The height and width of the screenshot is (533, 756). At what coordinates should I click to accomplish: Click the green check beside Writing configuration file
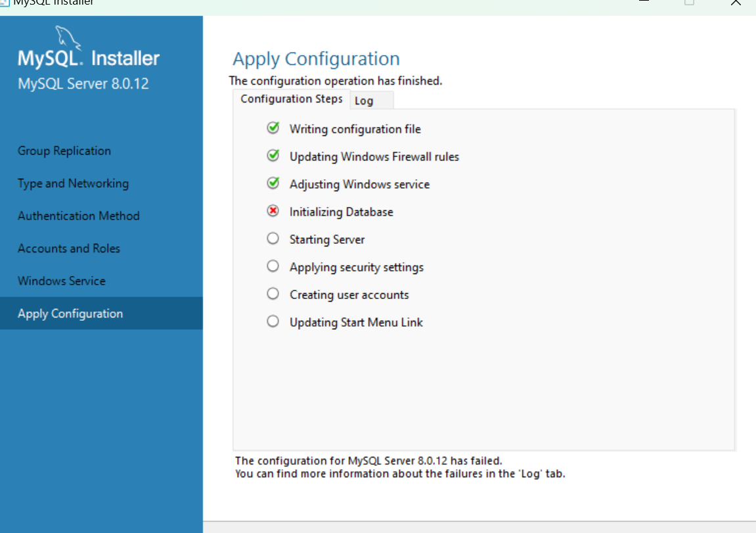pos(273,127)
